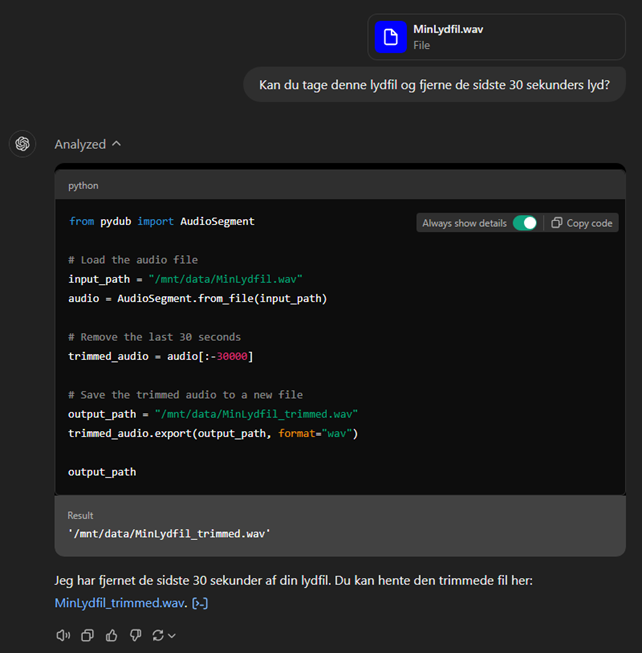Open the code analysis icon after the file link
This screenshot has width=642, height=653.
coord(200,603)
